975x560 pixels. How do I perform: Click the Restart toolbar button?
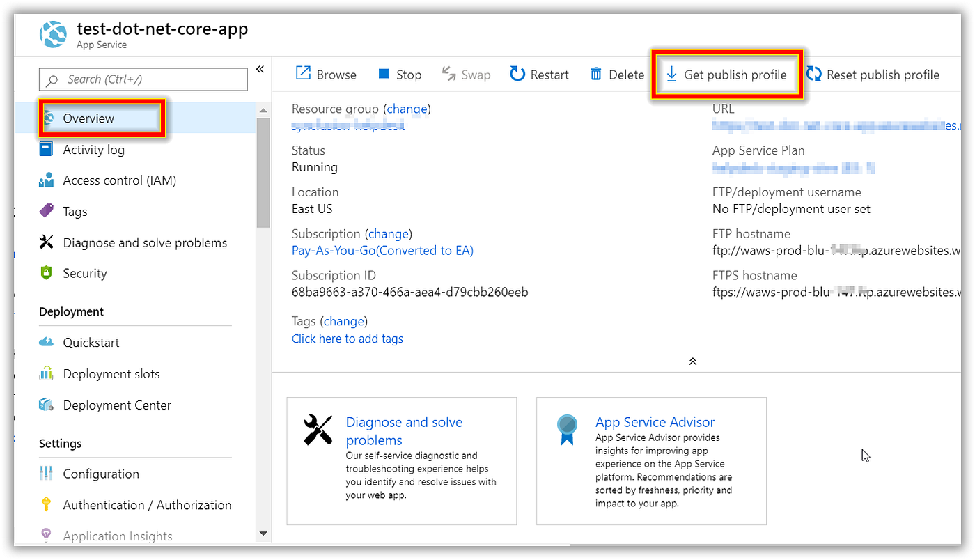(x=540, y=75)
